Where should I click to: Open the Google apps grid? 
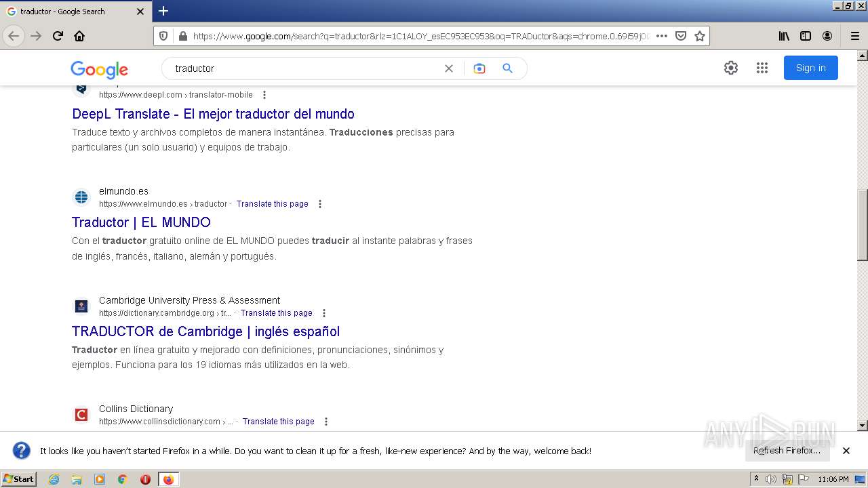point(762,68)
